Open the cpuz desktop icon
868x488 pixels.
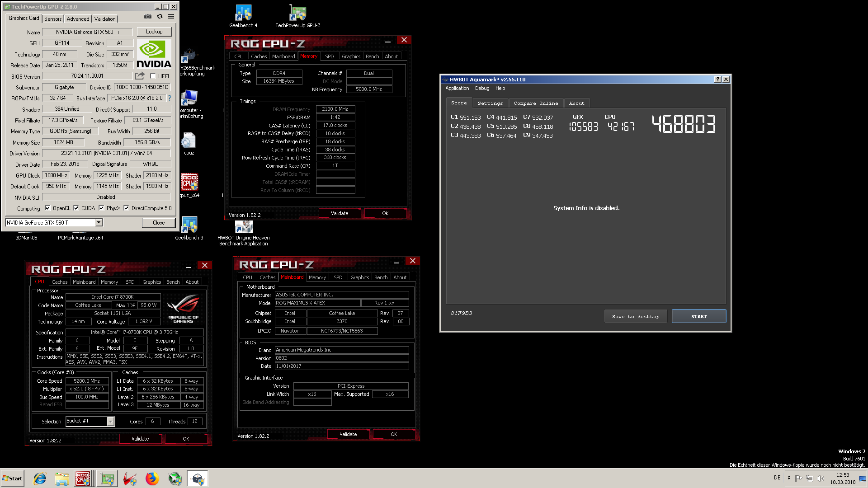[189, 144]
